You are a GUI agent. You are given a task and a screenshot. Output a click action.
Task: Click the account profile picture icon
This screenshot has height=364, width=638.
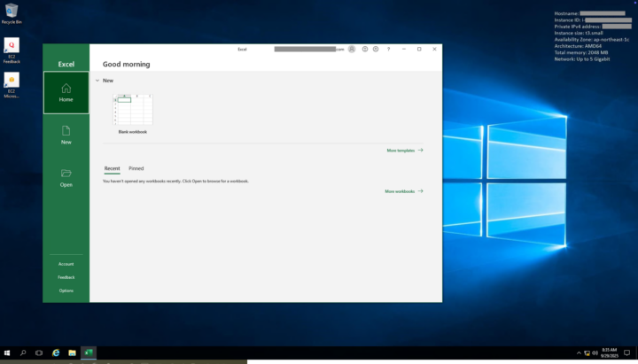point(352,50)
